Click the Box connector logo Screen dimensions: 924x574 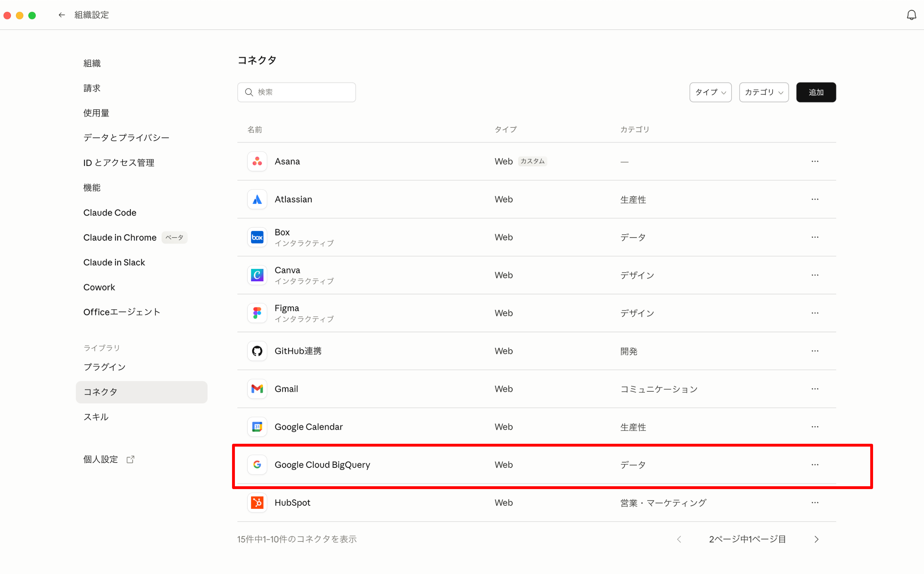point(257,237)
